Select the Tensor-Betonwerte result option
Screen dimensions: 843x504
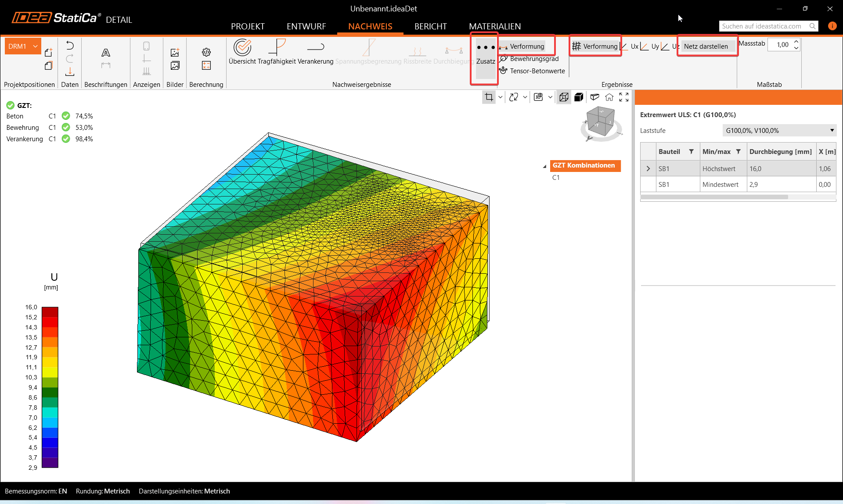537,71
